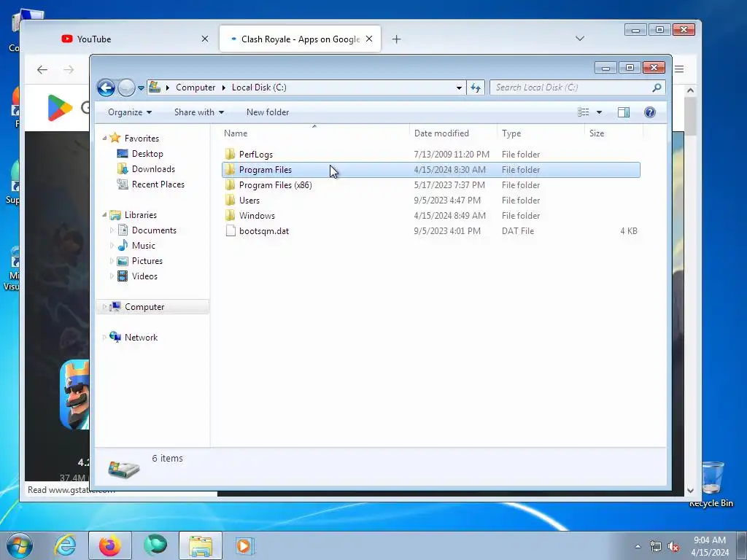Open Firefox from the taskbar
Viewport: 747px width, 560px height.
pyautogui.click(x=110, y=545)
